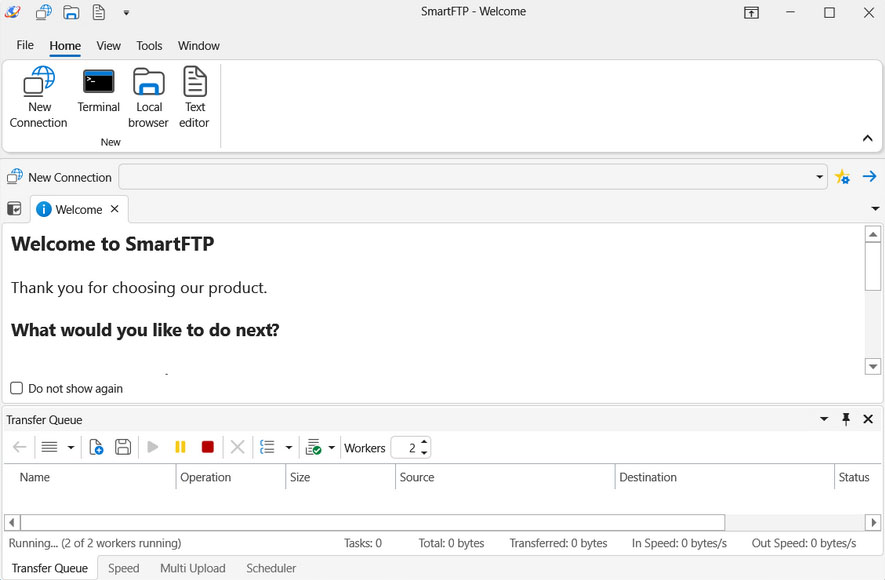Viewport: 885px width, 580px height.
Task: Switch to the Speed tab
Action: tap(124, 568)
